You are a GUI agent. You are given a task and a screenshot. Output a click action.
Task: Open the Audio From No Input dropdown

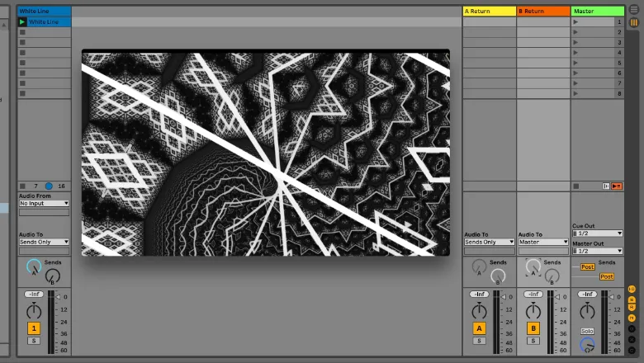click(44, 204)
